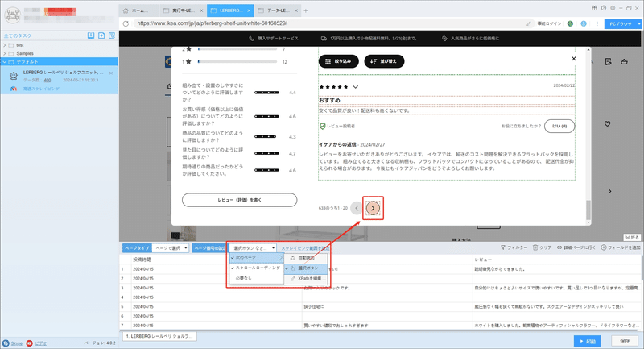Click the 保存 save button
This screenshot has width=644, height=349.
coord(625,341)
